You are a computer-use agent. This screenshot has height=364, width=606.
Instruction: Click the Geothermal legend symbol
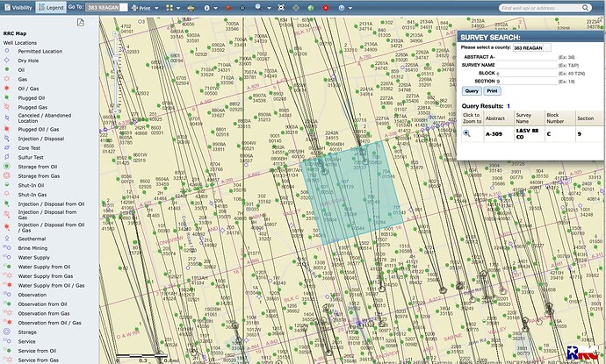pos(6,239)
